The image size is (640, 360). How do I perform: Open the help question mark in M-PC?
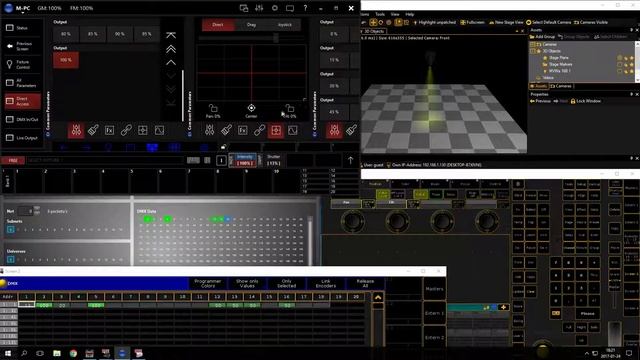305,8
